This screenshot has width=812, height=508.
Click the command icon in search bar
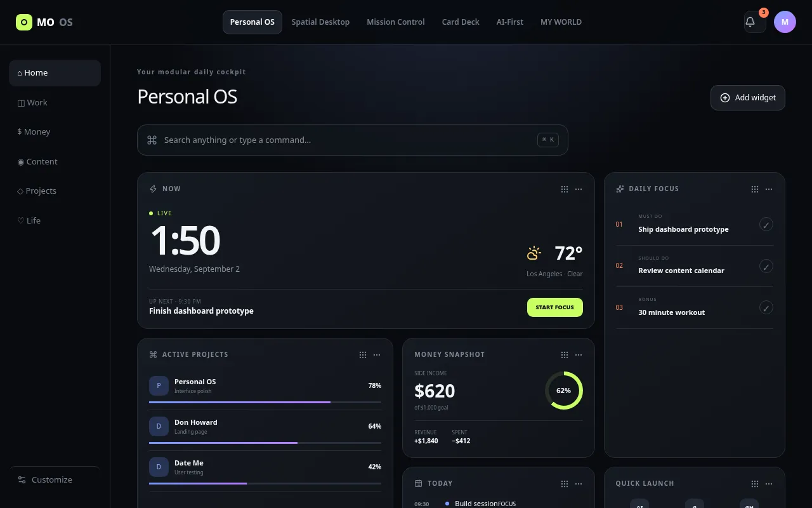[x=152, y=140]
